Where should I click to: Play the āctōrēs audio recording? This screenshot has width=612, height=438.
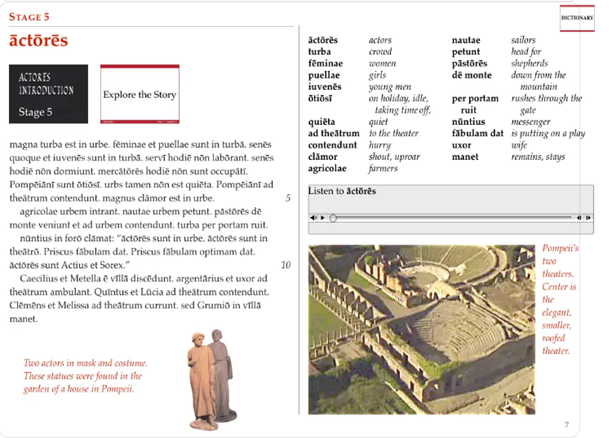click(322, 218)
